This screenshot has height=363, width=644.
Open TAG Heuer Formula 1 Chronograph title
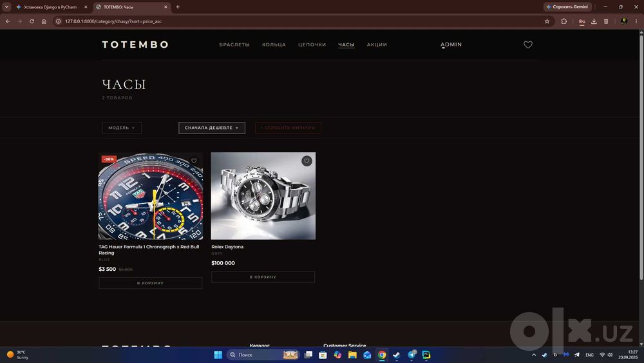point(149,250)
